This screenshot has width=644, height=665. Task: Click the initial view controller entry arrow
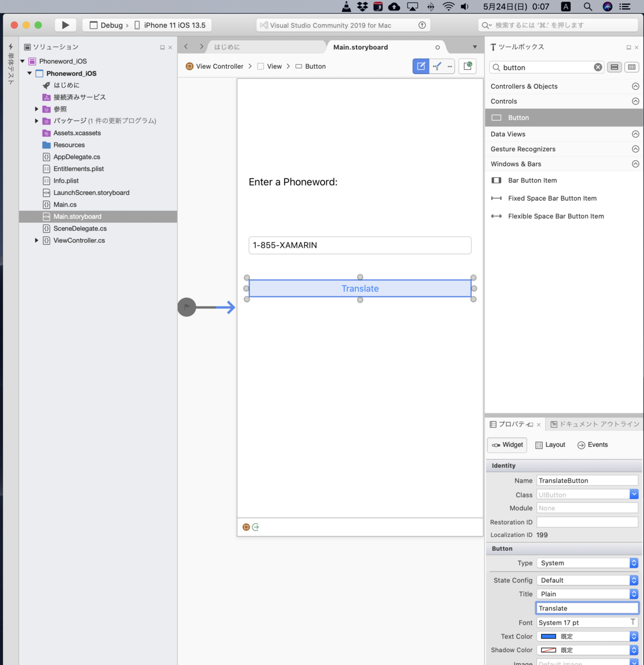pyautogui.click(x=207, y=307)
